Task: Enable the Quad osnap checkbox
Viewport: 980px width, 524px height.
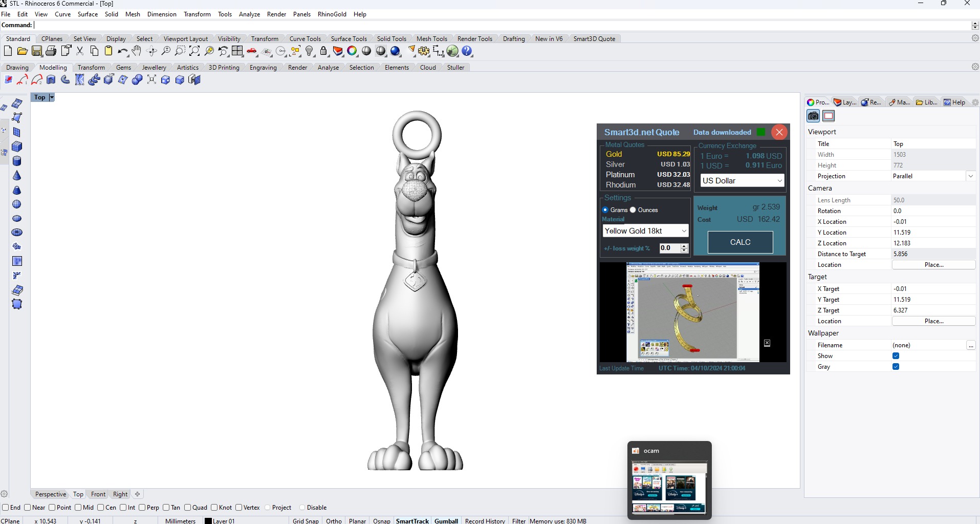Action: click(x=187, y=508)
